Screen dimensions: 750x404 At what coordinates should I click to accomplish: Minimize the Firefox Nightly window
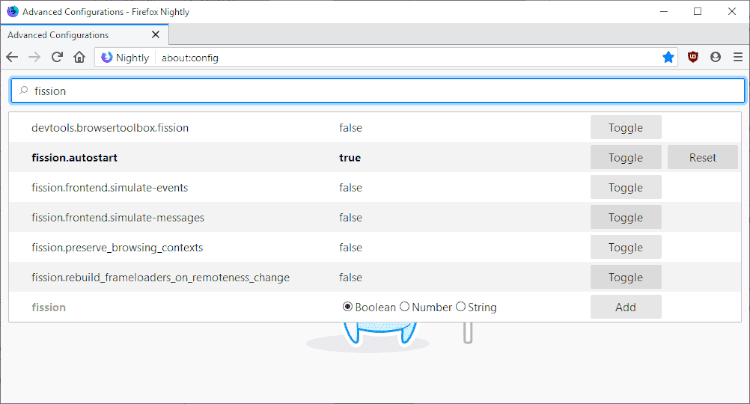pyautogui.click(x=663, y=11)
